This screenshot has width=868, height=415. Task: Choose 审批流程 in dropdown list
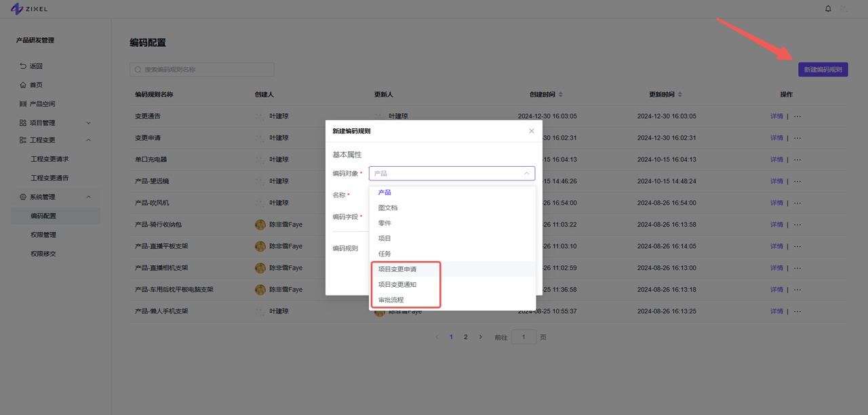coord(452,300)
